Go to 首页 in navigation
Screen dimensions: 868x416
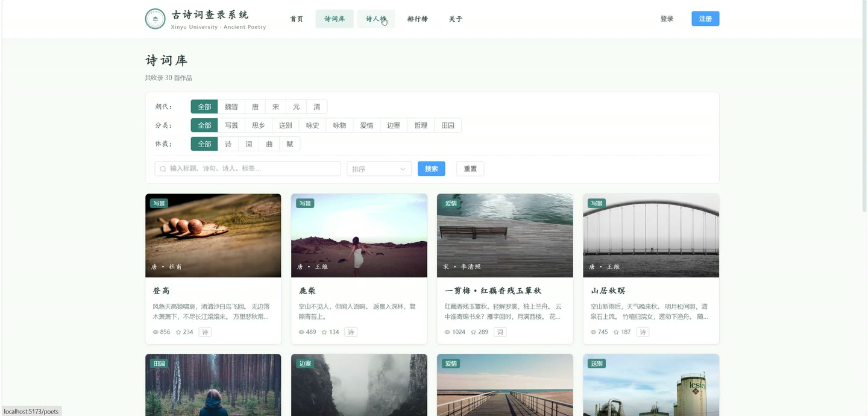coord(297,19)
